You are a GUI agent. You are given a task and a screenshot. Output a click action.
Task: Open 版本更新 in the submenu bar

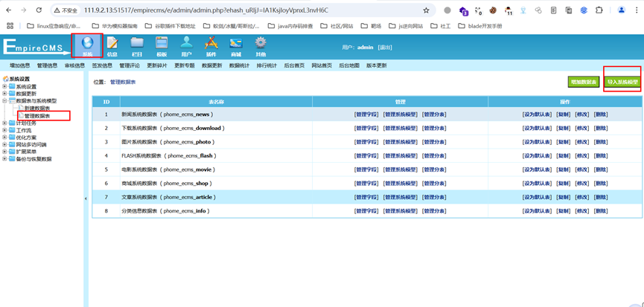click(377, 65)
